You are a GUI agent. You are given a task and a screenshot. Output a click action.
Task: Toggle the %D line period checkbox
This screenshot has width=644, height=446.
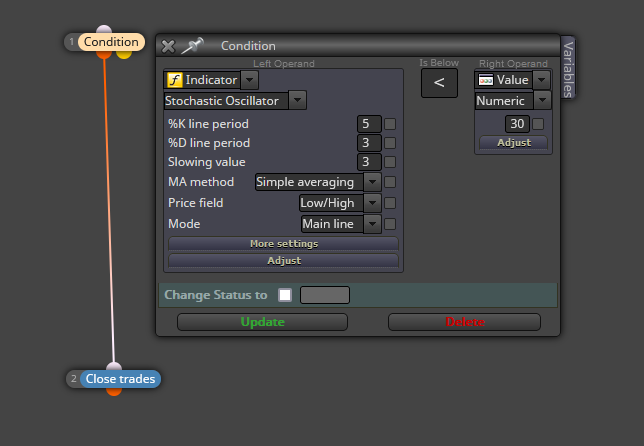(390, 143)
